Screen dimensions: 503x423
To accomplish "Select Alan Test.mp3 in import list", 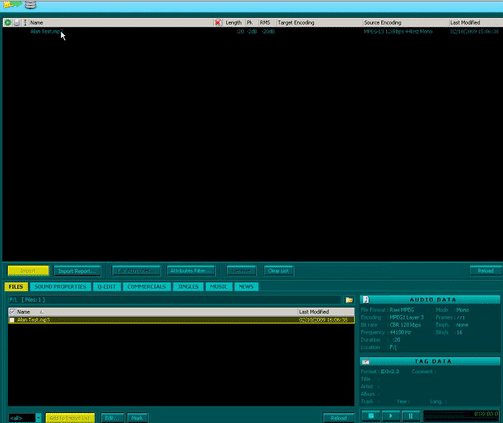I will click(x=46, y=32).
